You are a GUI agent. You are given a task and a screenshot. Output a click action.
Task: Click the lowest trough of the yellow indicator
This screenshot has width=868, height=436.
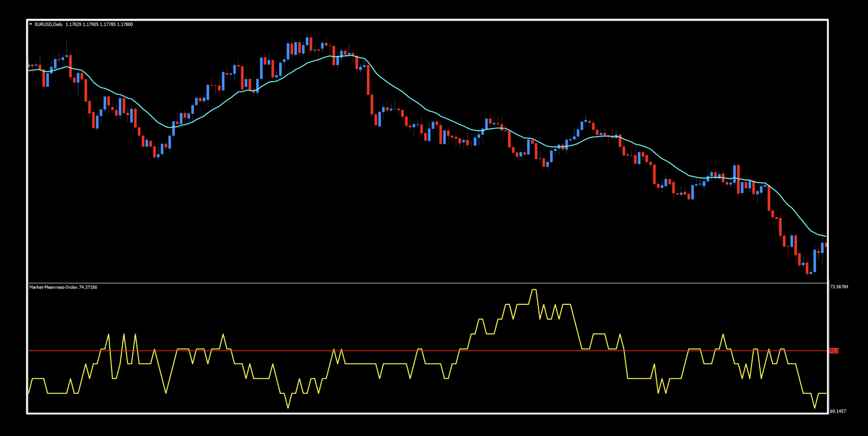pos(288,408)
